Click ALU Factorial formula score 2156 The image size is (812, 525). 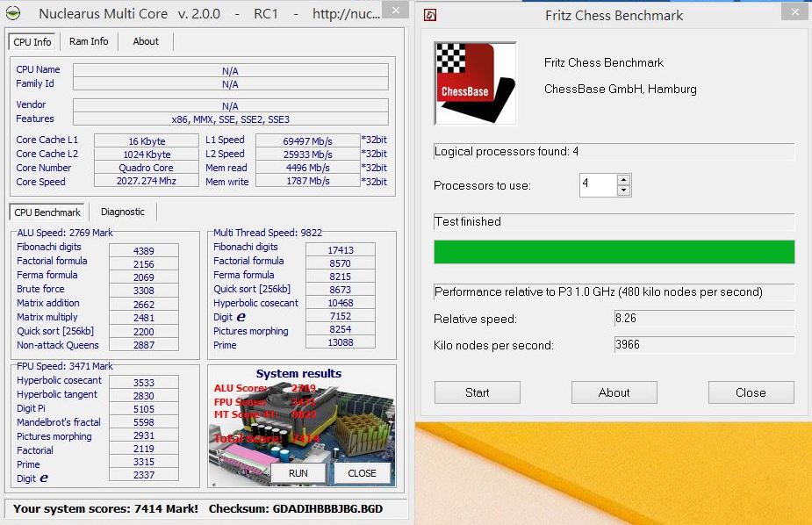[144, 264]
